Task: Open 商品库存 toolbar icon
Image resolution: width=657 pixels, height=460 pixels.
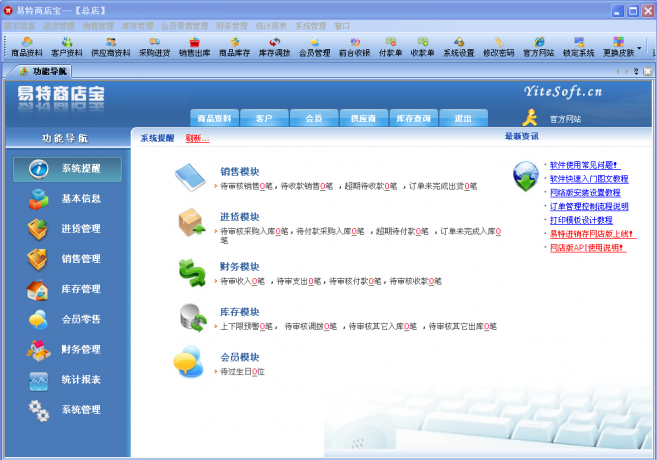Action: click(235, 47)
